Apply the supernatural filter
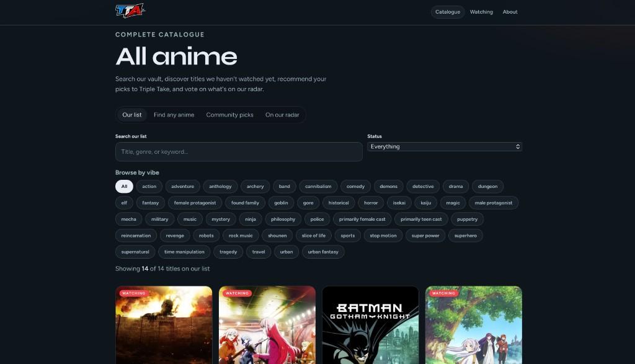635x364 pixels. pos(135,252)
